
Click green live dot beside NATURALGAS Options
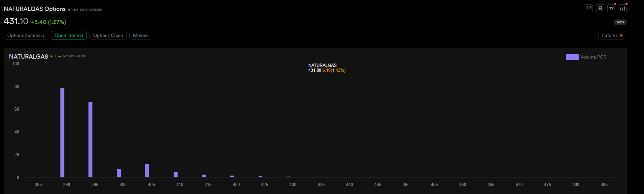(x=69, y=10)
